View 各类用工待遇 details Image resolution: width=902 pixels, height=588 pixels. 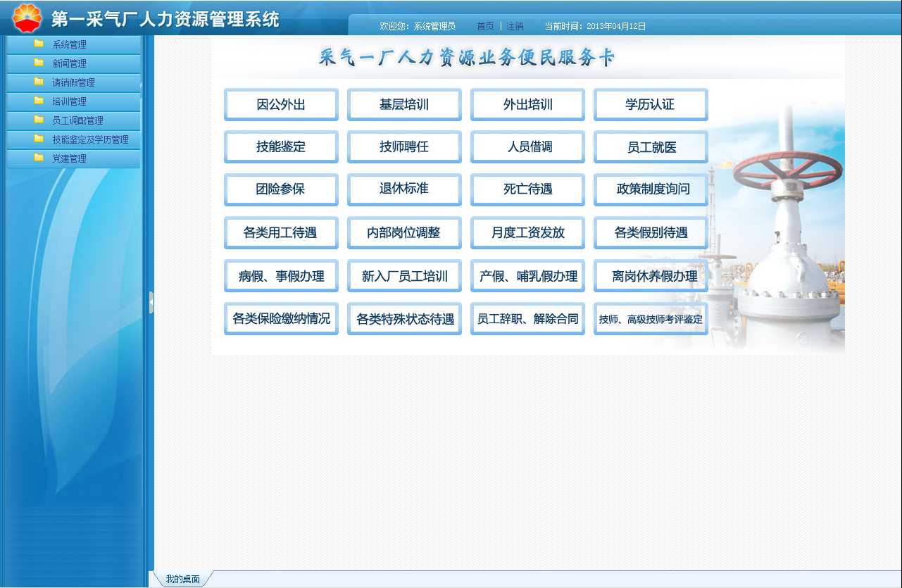click(x=281, y=233)
